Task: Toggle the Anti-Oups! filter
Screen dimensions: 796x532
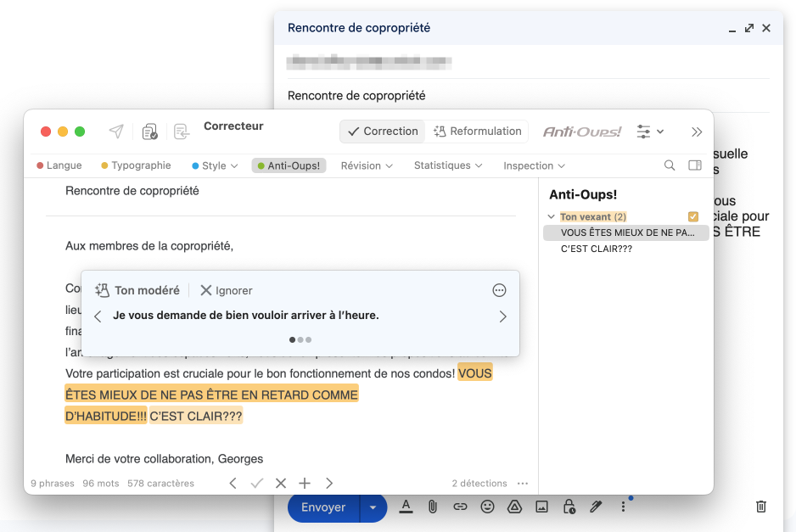Action: point(289,165)
